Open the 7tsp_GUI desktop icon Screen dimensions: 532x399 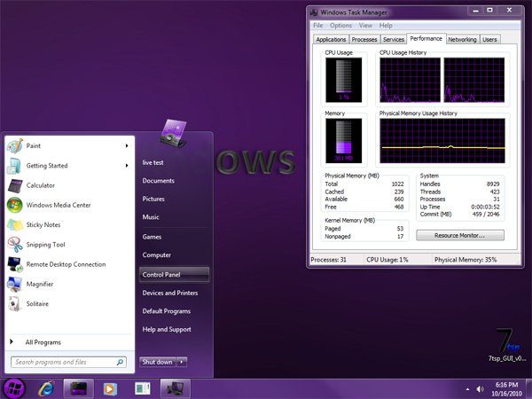(507, 344)
